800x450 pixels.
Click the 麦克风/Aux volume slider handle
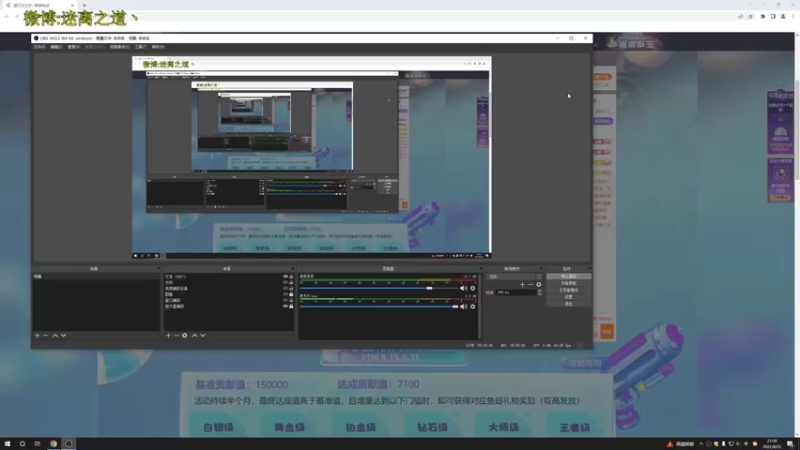click(x=455, y=307)
